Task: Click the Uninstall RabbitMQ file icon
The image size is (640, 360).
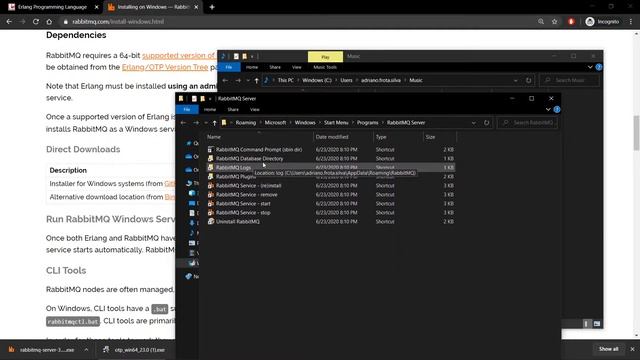Action: [x=211, y=221]
